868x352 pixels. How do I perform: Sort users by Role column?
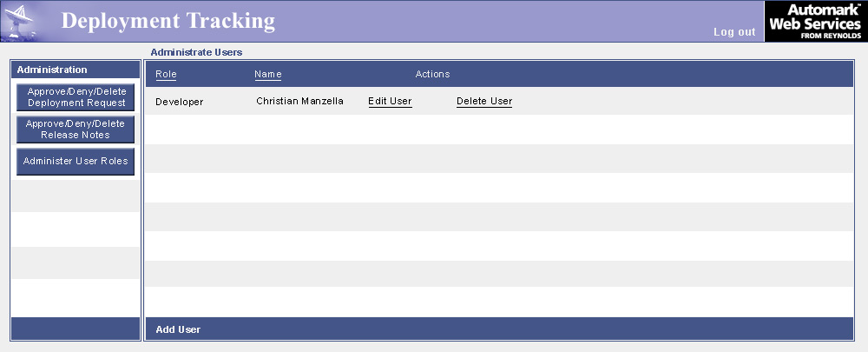pos(166,74)
